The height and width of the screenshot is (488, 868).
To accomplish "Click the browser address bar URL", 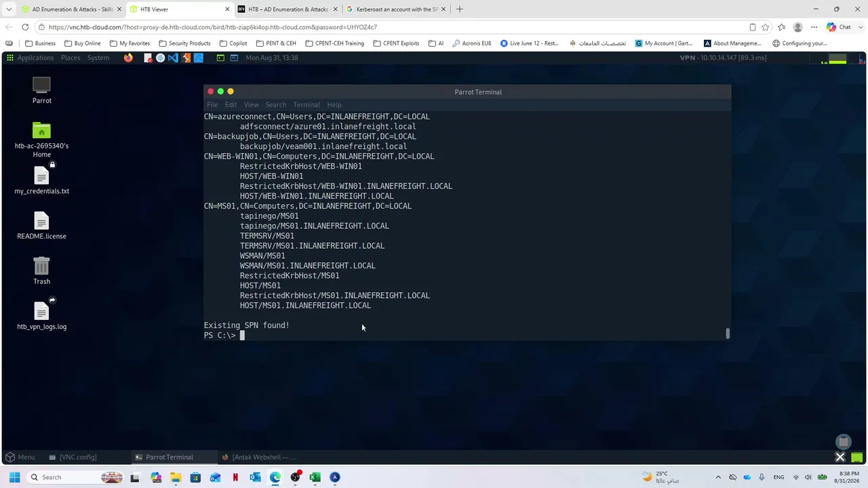I will [x=212, y=27].
